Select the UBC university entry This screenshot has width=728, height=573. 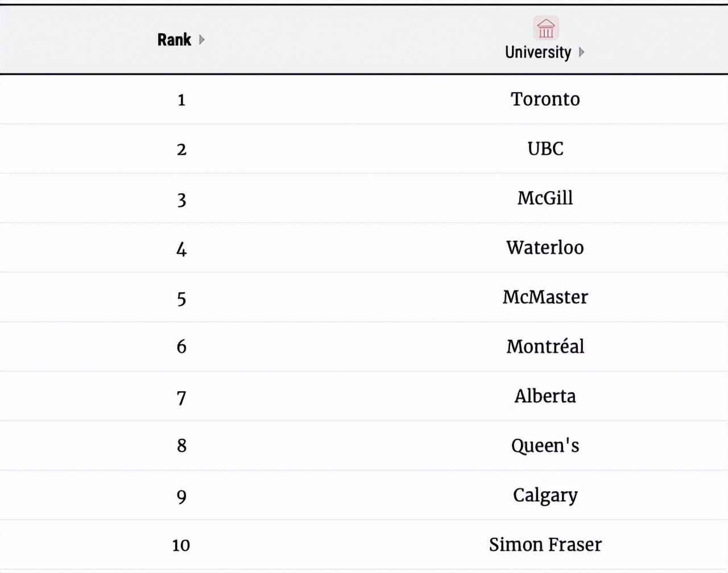(545, 149)
